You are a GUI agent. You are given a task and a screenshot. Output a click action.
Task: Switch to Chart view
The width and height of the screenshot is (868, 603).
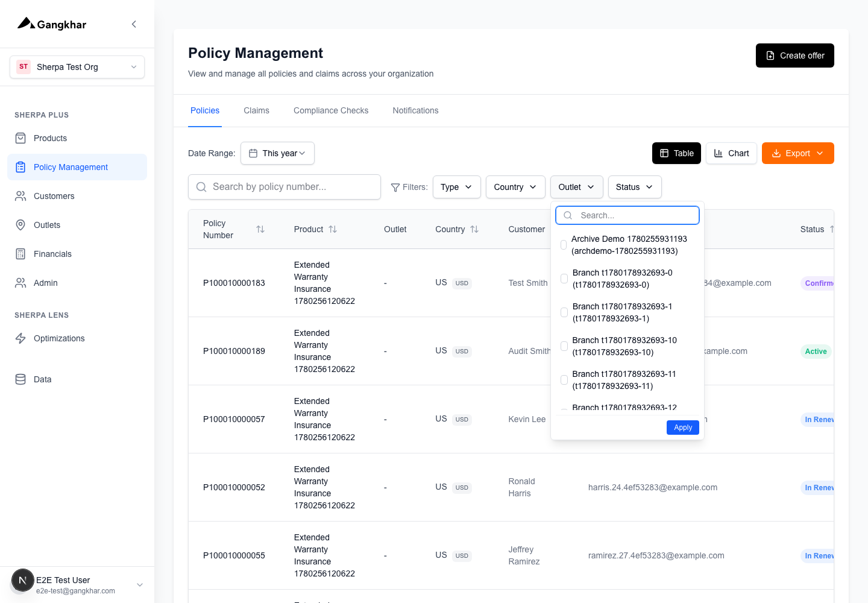(731, 153)
